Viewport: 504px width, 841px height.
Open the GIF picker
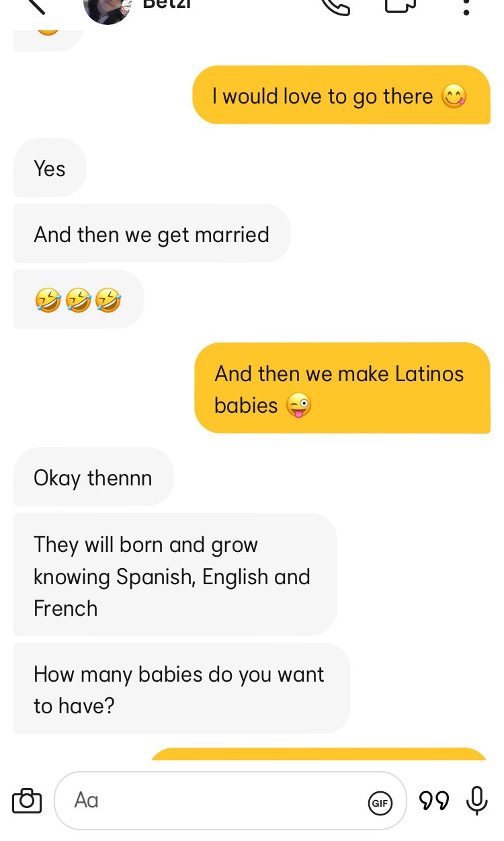tap(380, 803)
